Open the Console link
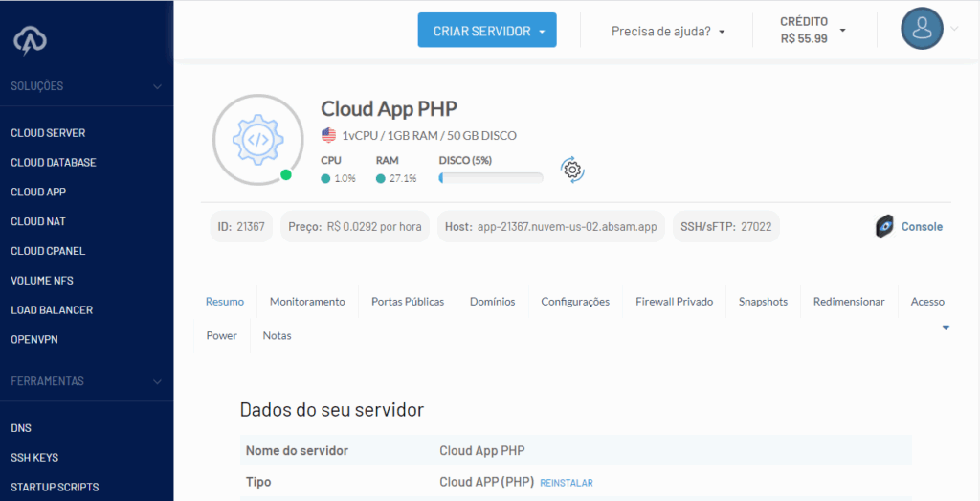Image resolution: width=980 pixels, height=501 pixels. [x=921, y=227]
